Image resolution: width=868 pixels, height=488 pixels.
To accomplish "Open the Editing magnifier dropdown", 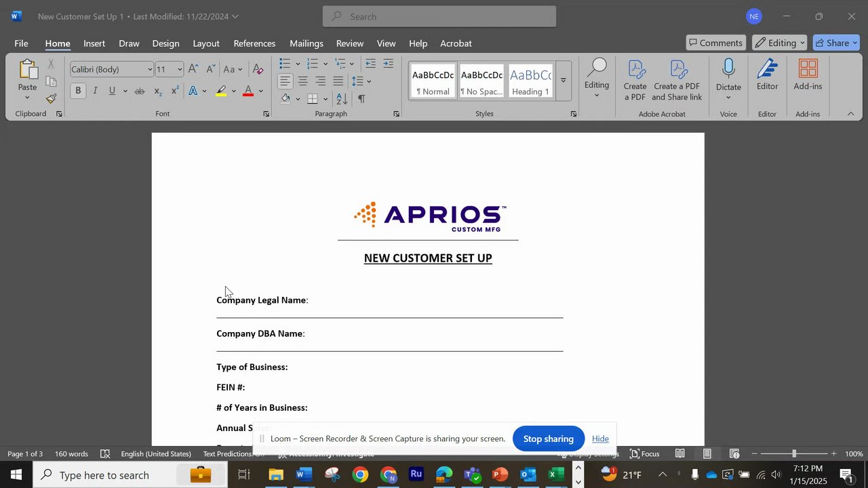I will click(597, 78).
